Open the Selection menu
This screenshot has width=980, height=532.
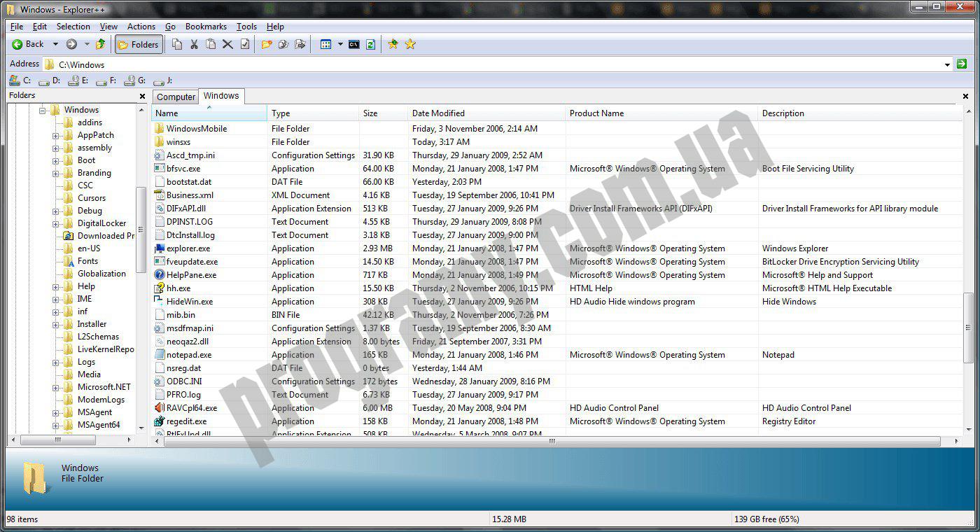point(73,27)
